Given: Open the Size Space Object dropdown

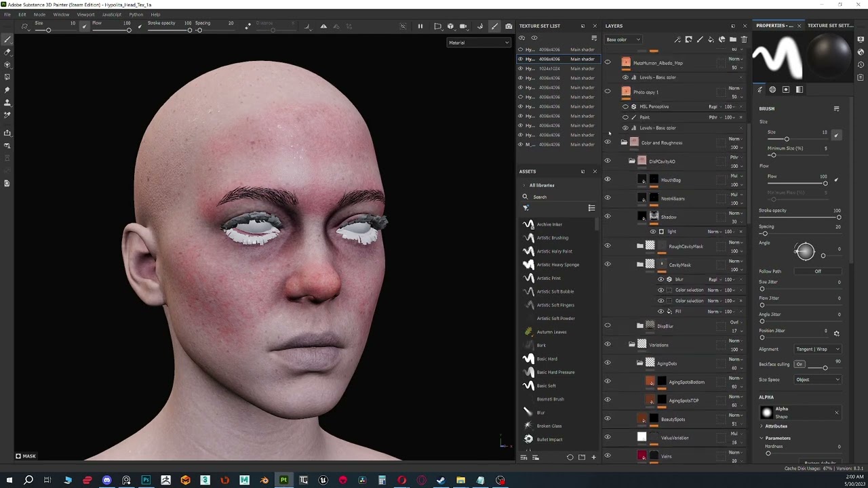Looking at the screenshot, I should [x=818, y=380].
